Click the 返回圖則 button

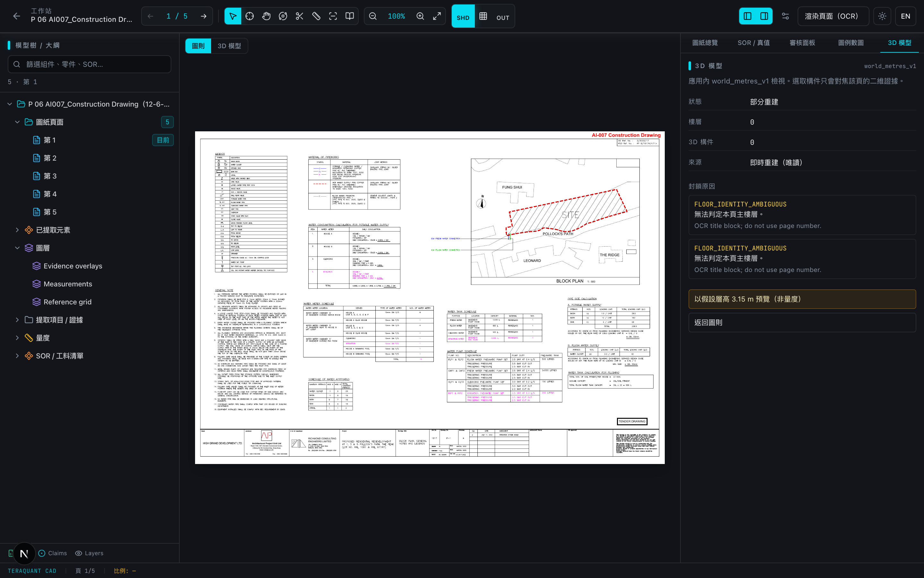point(802,322)
